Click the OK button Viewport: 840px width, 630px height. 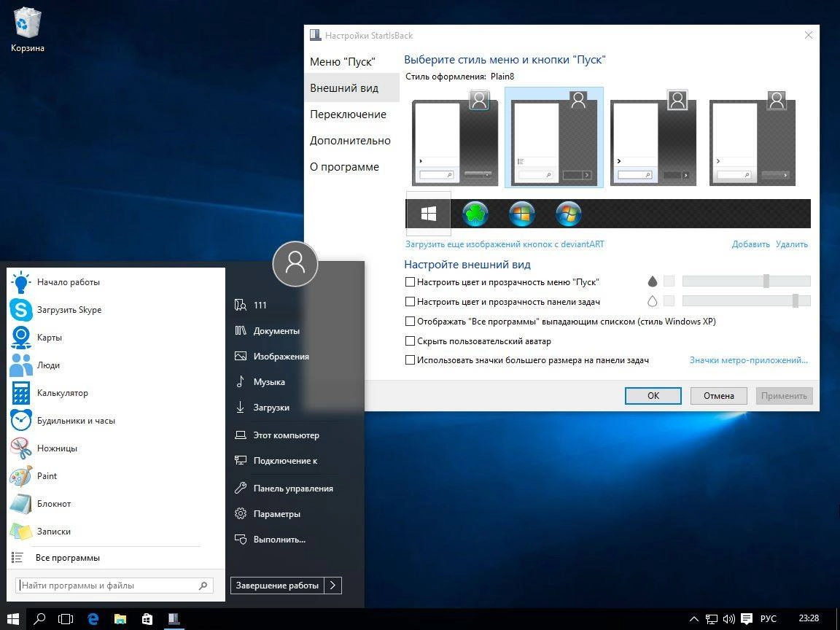[x=653, y=396]
